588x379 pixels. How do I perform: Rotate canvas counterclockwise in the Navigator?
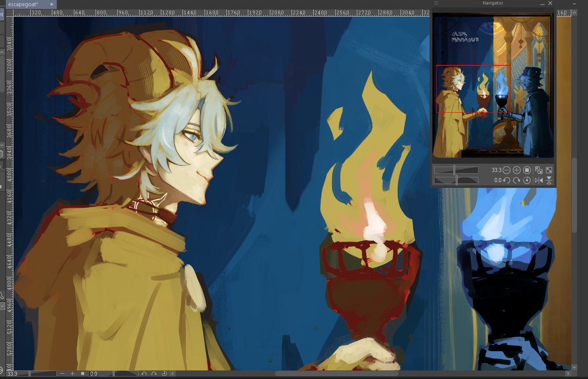coord(506,180)
